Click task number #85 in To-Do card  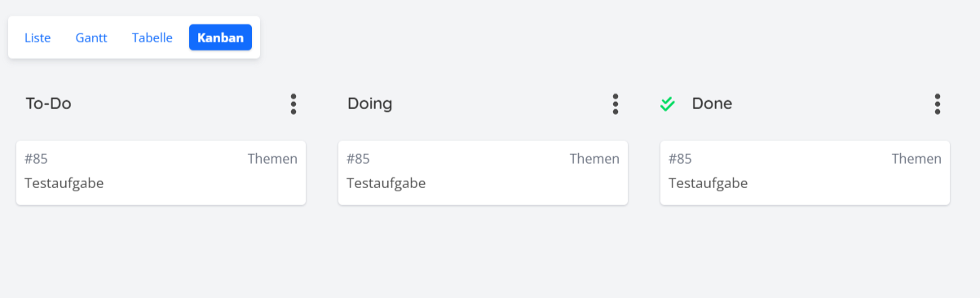(36, 159)
